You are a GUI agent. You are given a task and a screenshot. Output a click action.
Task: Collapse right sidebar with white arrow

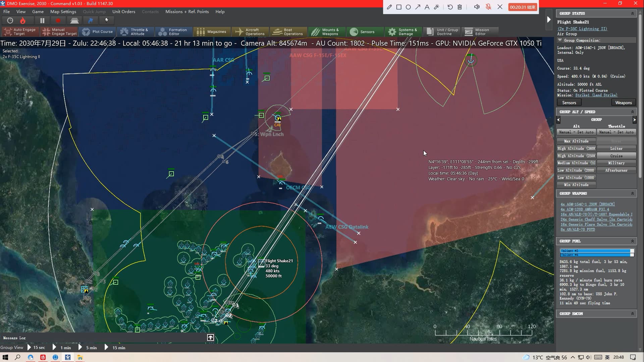549,19
